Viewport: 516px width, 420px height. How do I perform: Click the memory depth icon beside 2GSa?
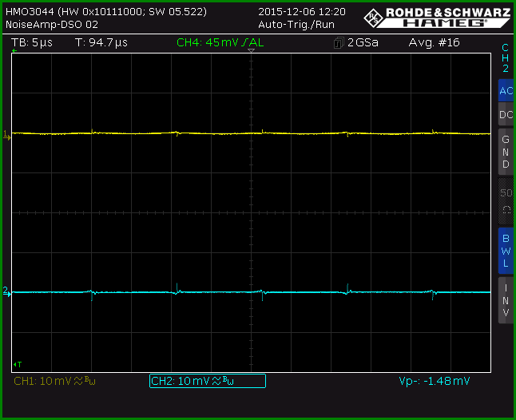coord(339,43)
